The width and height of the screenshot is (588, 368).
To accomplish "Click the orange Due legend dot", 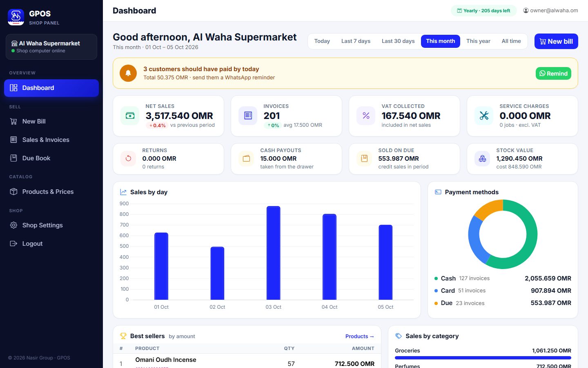I will pos(436,303).
